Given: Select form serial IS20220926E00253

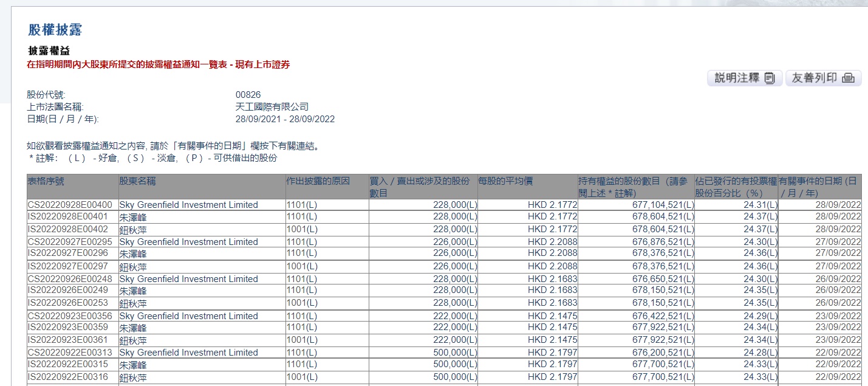Looking at the screenshot, I should tap(69, 303).
